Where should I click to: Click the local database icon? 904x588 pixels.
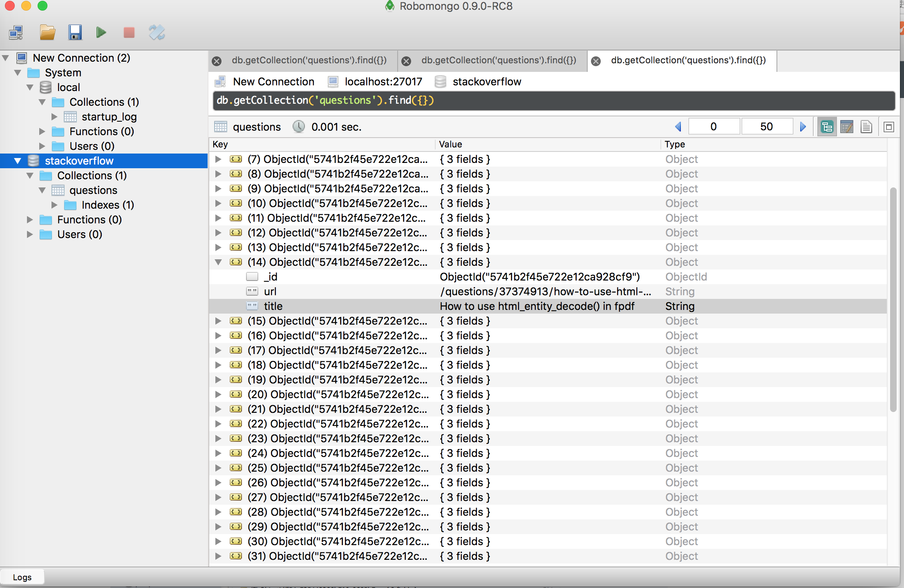(x=46, y=87)
